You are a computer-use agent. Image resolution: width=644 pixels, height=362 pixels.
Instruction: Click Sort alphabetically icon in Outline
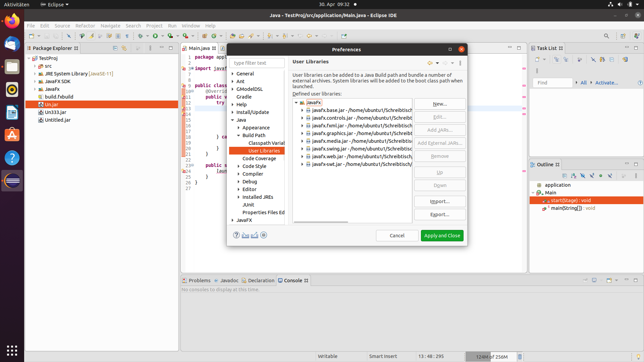coord(574,176)
